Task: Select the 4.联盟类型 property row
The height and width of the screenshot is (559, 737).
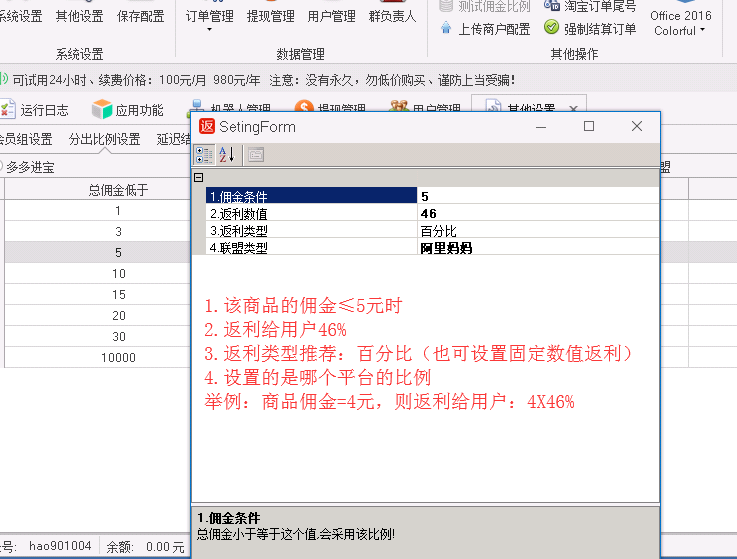Action: (310, 247)
